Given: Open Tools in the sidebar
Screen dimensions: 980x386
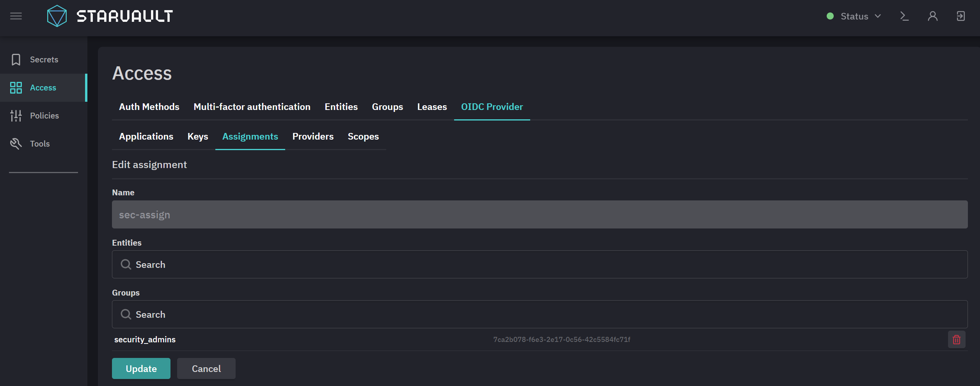Looking at the screenshot, I should click(44, 144).
